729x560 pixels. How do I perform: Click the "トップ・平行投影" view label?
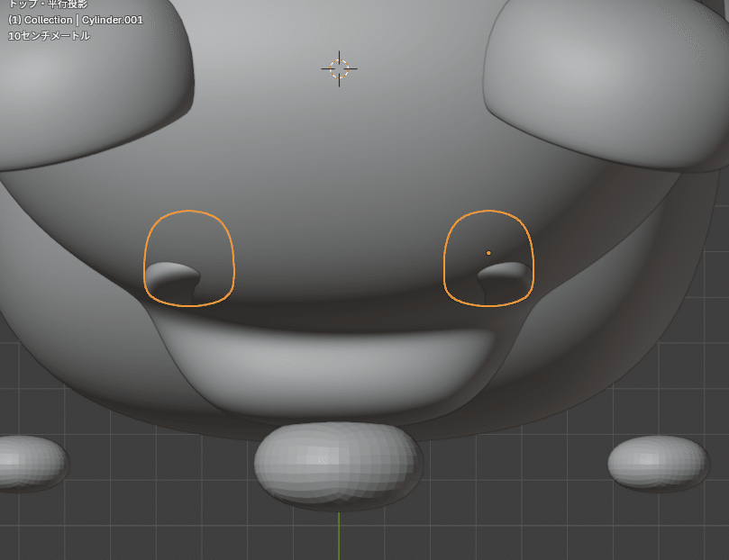coord(48,5)
